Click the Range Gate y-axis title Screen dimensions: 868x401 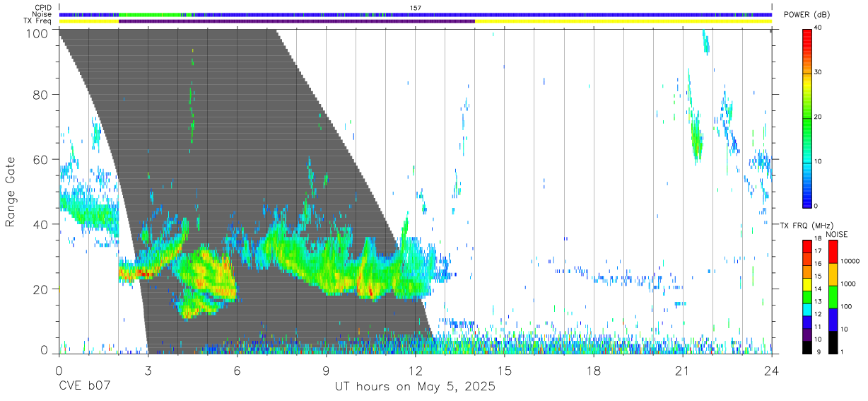(11, 192)
